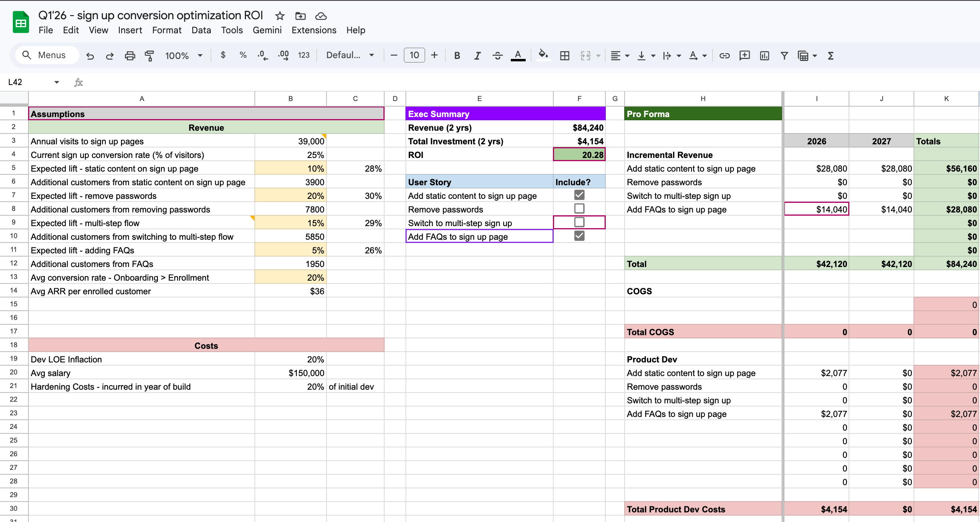Uncheck Add FAQs to sign up checkbox

pos(579,236)
